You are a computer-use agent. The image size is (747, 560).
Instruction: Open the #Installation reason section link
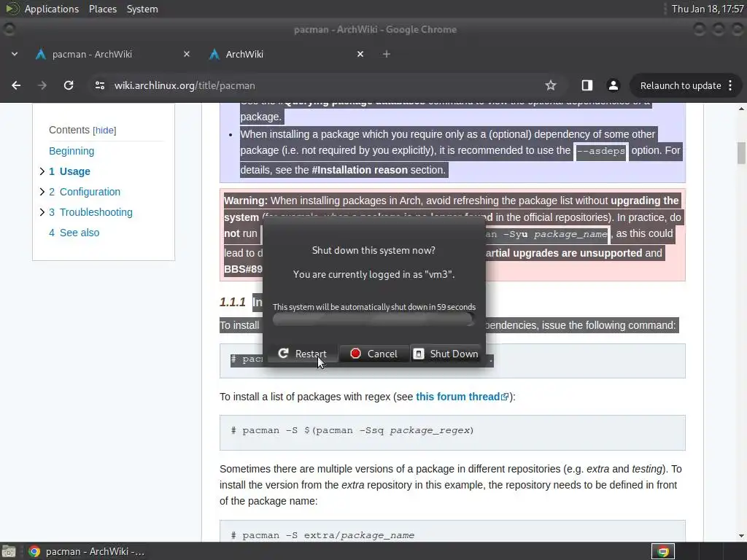pyautogui.click(x=360, y=170)
